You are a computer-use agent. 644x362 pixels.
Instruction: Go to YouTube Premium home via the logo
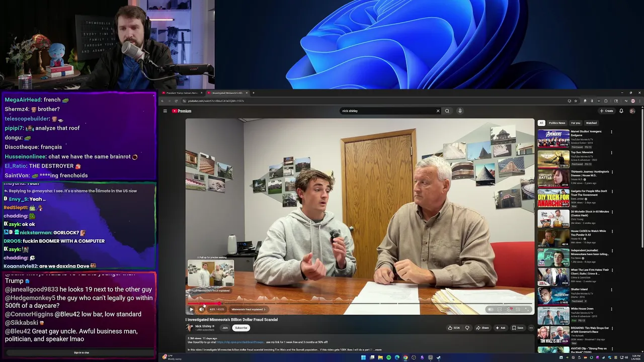[182, 111]
